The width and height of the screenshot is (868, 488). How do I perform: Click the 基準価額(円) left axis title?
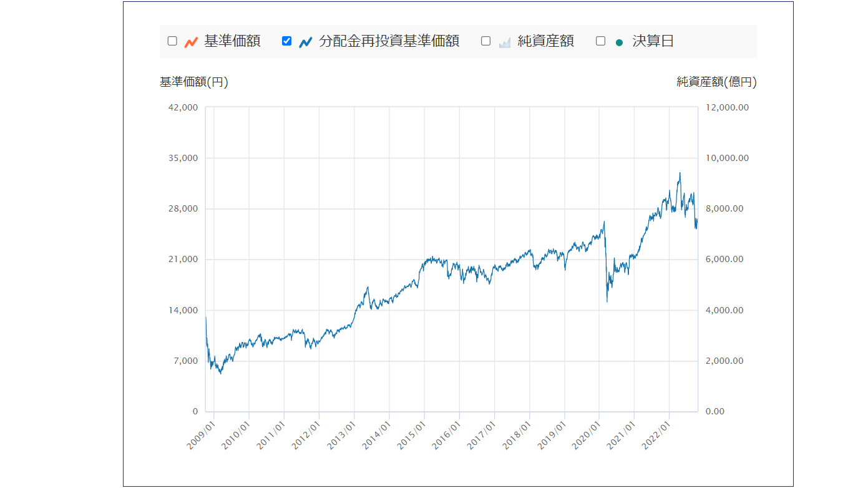(x=194, y=82)
